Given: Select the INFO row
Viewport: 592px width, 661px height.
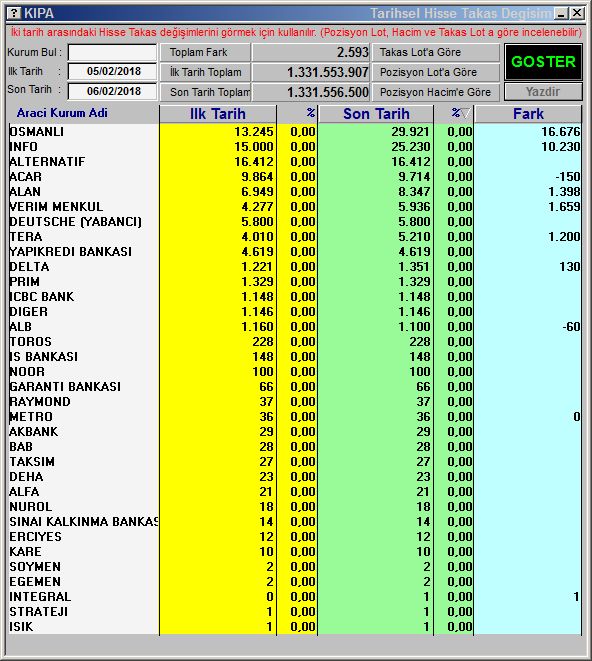Looking at the screenshot, I should (x=295, y=147).
